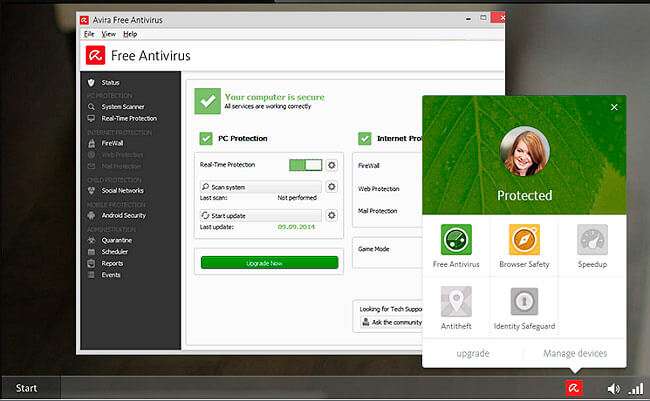Click the volume speaker tray icon
The width and height of the screenshot is (650, 401).
tap(614, 389)
